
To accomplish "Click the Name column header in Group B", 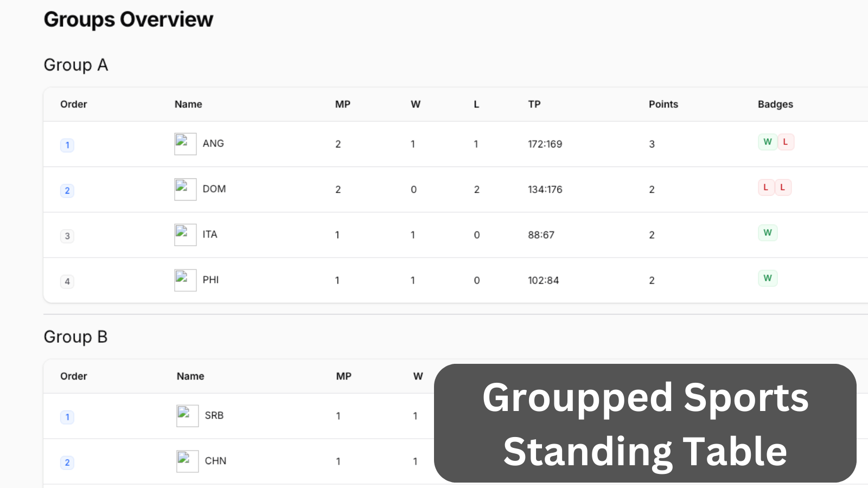I will click(x=190, y=376).
